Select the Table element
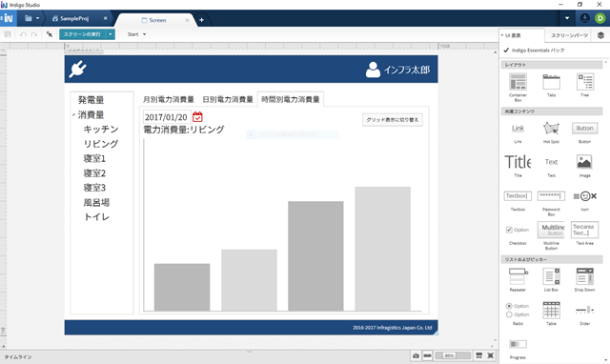The image size is (610, 364). (551, 313)
